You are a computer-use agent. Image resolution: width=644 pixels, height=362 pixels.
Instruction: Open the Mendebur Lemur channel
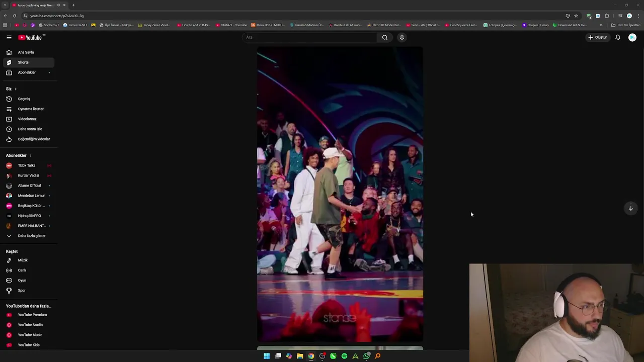click(x=29, y=196)
